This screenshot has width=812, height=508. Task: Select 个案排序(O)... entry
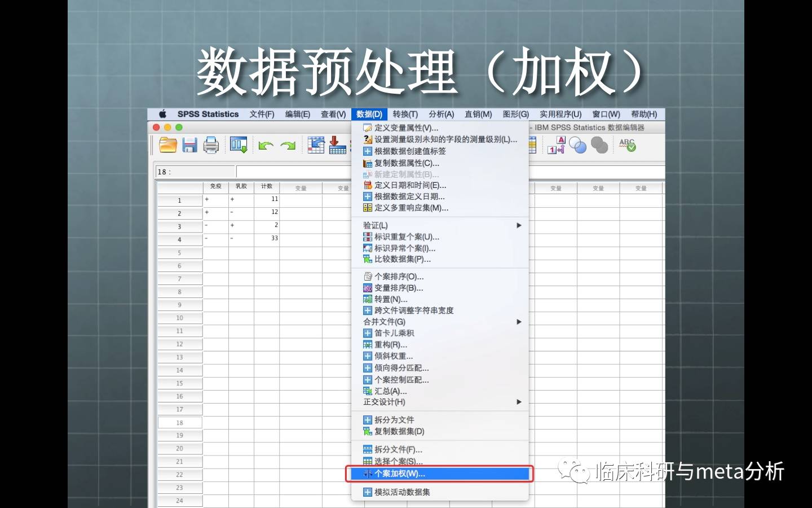click(440, 277)
